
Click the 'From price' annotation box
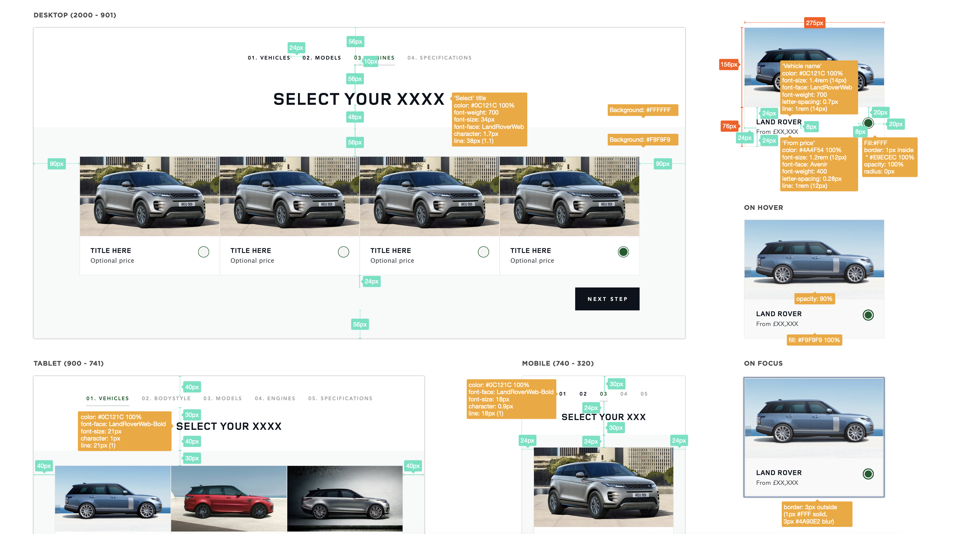click(x=819, y=164)
